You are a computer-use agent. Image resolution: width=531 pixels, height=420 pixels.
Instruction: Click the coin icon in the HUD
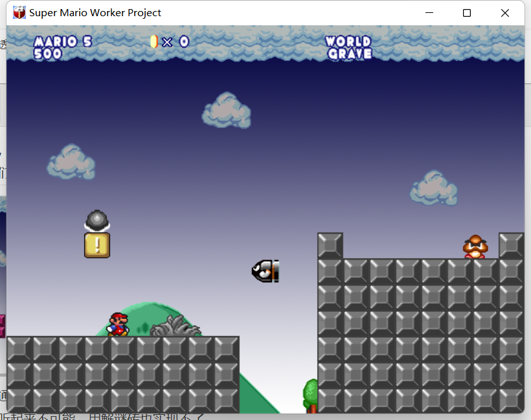click(153, 41)
